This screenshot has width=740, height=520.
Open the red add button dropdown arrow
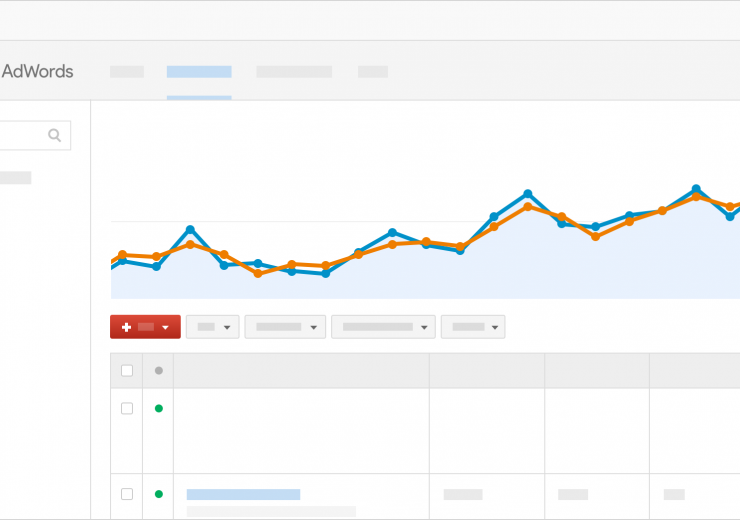tap(165, 327)
